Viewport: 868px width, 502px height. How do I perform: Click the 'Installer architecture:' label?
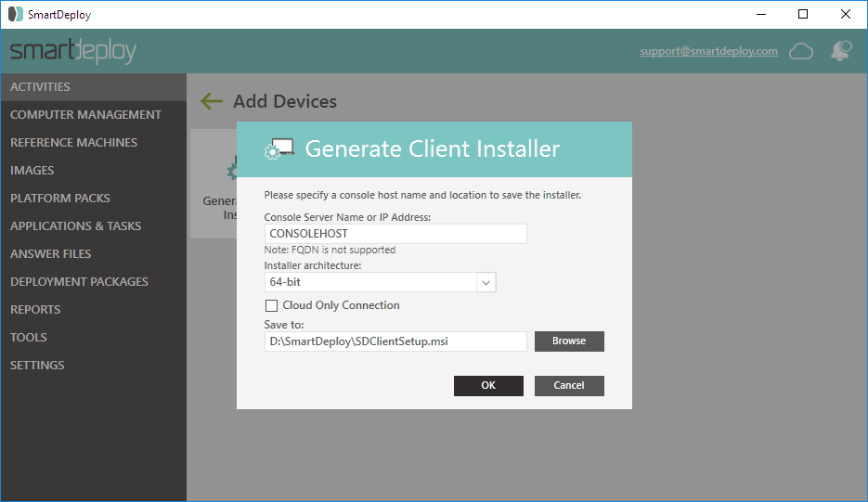[x=313, y=265]
